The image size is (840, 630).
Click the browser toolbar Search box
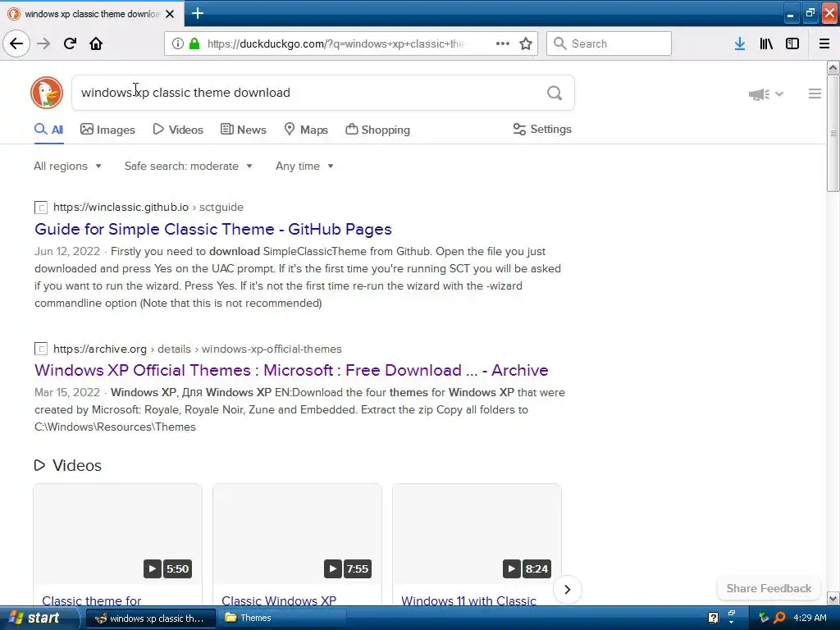click(609, 43)
